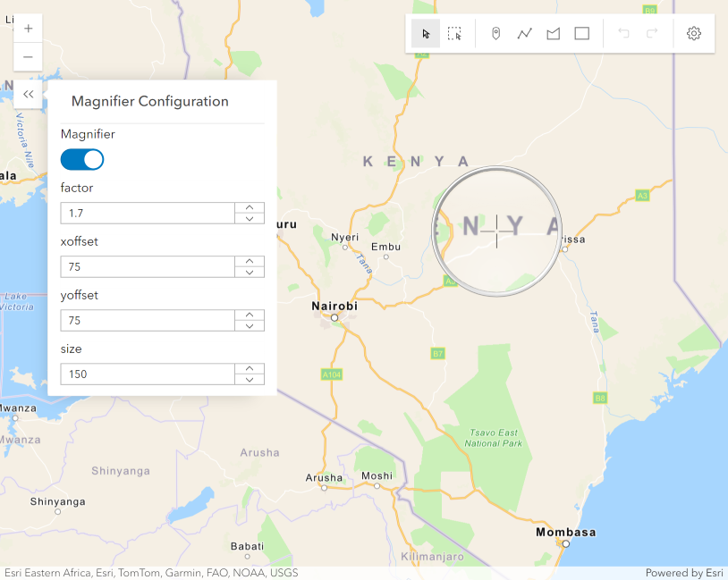The image size is (728, 580).
Task: Disable the Magnifier toggle switch
Action: point(81,159)
